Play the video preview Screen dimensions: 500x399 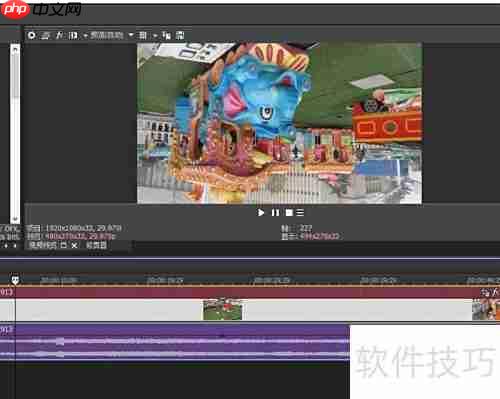tap(261, 212)
